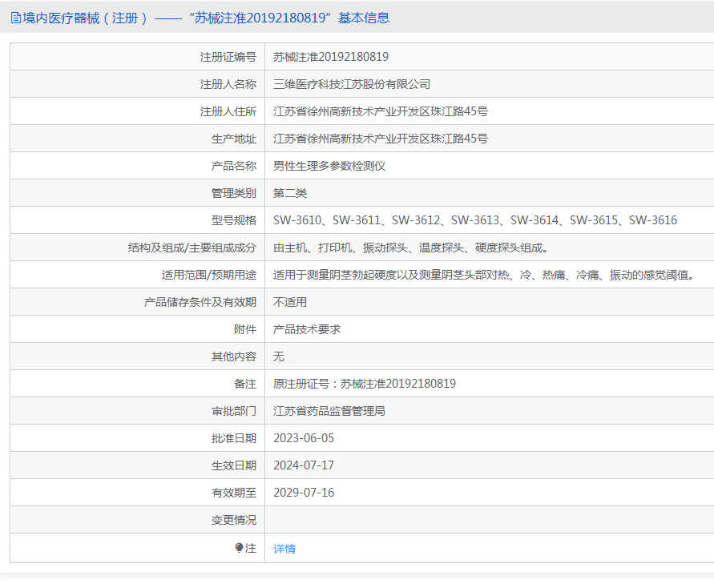Image resolution: width=714 pixels, height=588 pixels.
Task: Click the 审批部门 label
Action: pyautogui.click(x=234, y=411)
